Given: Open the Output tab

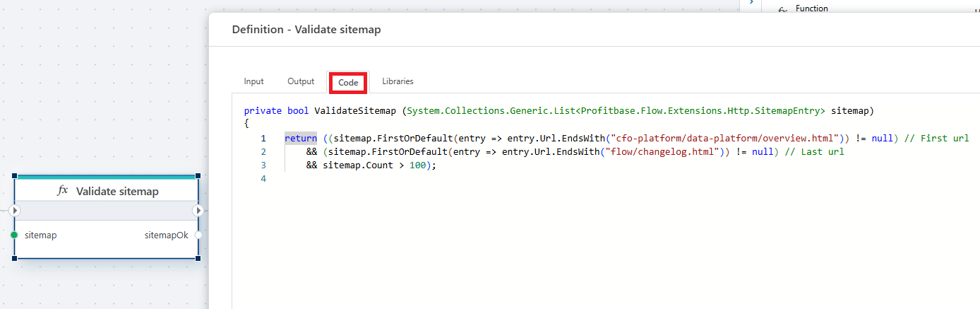Looking at the screenshot, I should pos(301,81).
